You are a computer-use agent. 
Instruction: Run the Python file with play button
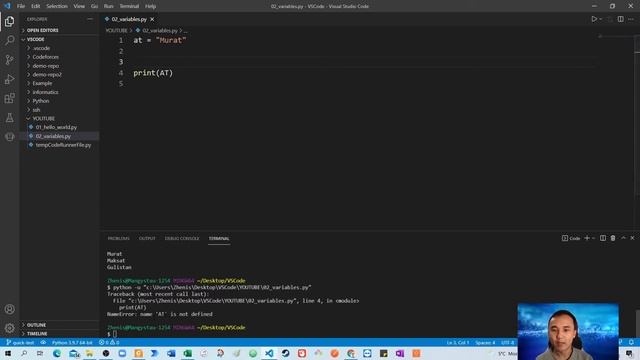pyautogui.click(x=594, y=19)
